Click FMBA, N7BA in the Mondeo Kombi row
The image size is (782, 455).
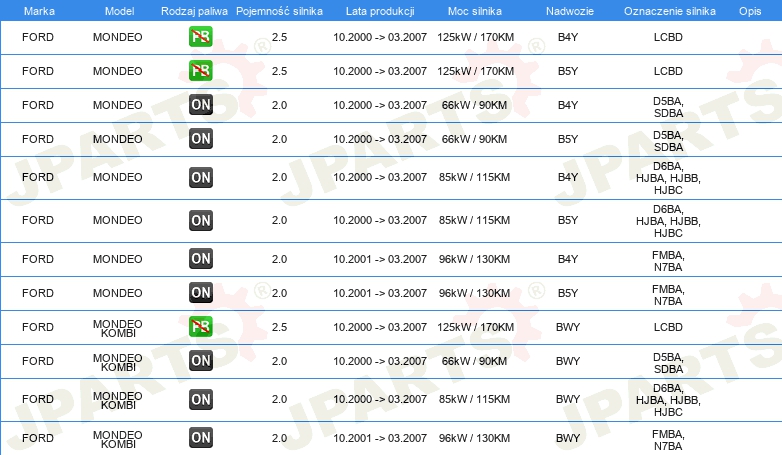[668, 440]
